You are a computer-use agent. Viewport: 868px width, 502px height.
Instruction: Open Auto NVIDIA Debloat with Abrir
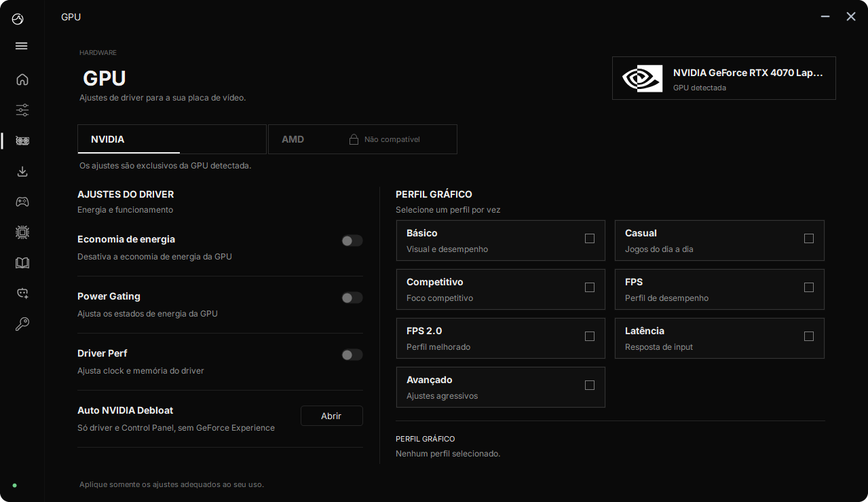click(332, 416)
